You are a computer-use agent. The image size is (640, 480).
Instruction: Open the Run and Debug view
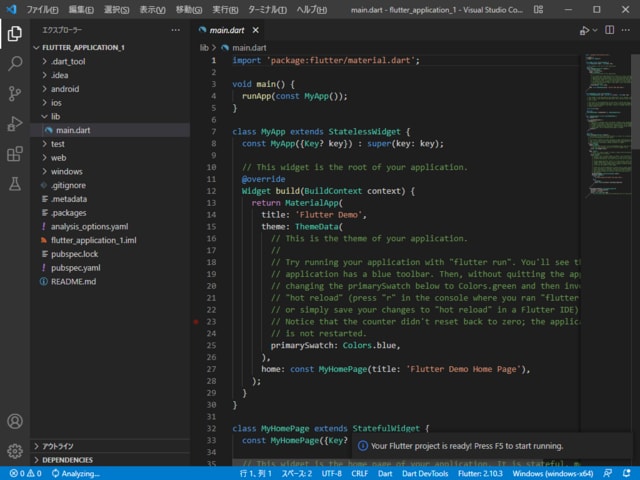click(15, 123)
